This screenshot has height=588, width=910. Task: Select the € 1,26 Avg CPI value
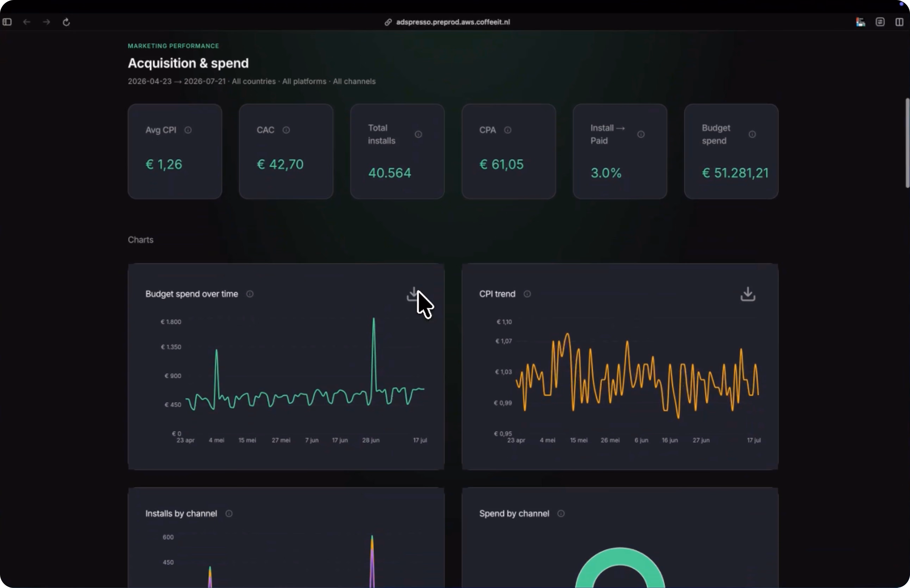(164, 165)
